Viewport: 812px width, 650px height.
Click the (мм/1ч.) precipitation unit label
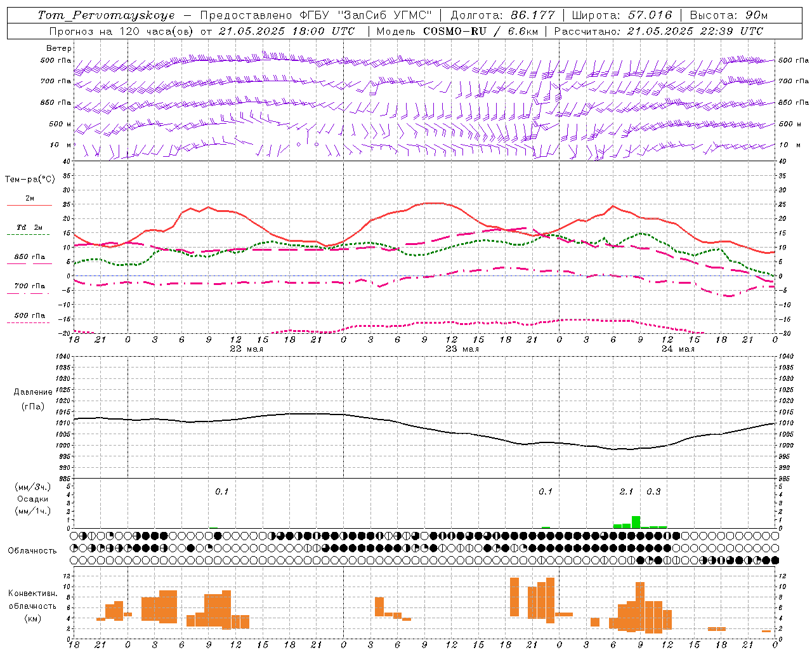pyautogui.click(x=33, y=511)
